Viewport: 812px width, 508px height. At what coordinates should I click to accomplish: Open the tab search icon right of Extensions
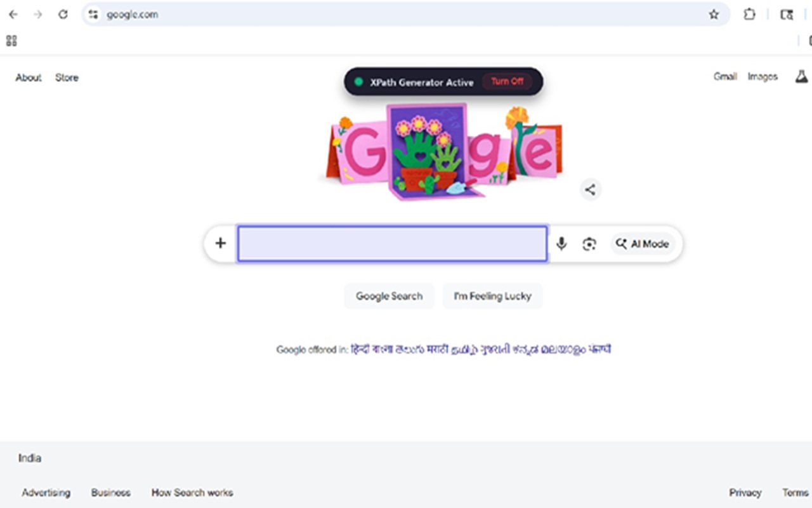[787, 15]
